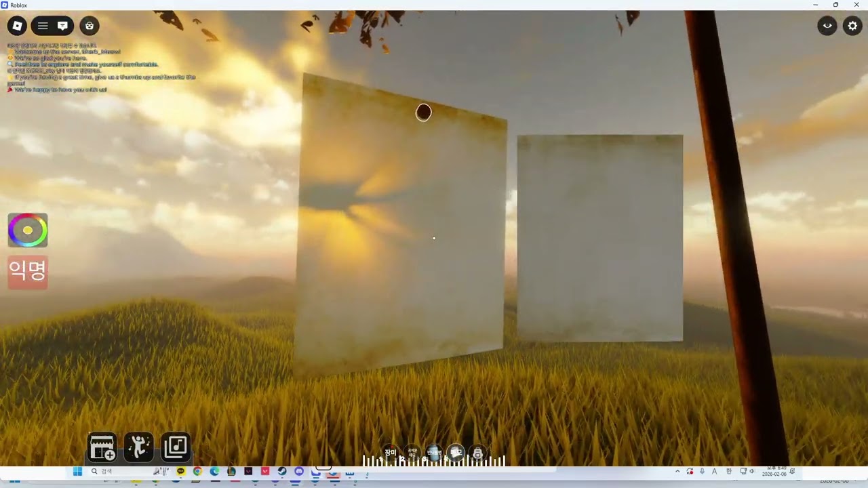The height and width of the screenshot is (488, 868).
Task: Open Steam from the taskbar
Action: click(x=282, y=471)
